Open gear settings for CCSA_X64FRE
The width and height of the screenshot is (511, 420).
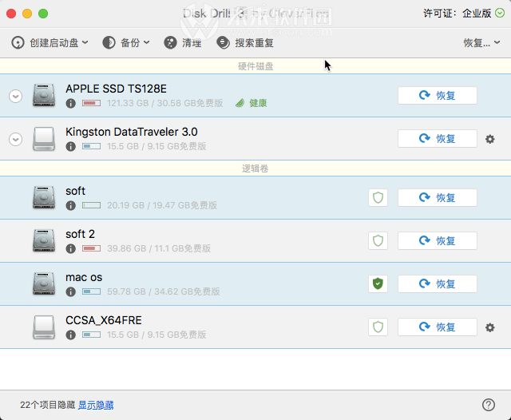pos(489,327)
